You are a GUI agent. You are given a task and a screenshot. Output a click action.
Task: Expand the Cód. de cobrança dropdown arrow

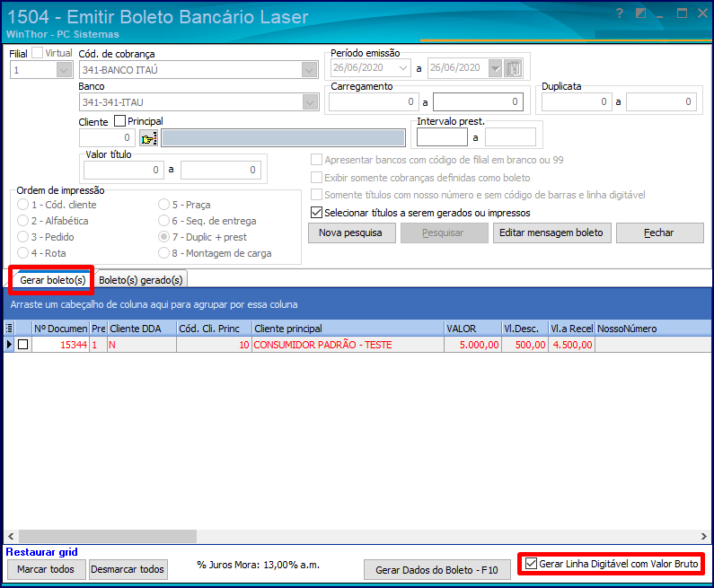tap(309, 70)
